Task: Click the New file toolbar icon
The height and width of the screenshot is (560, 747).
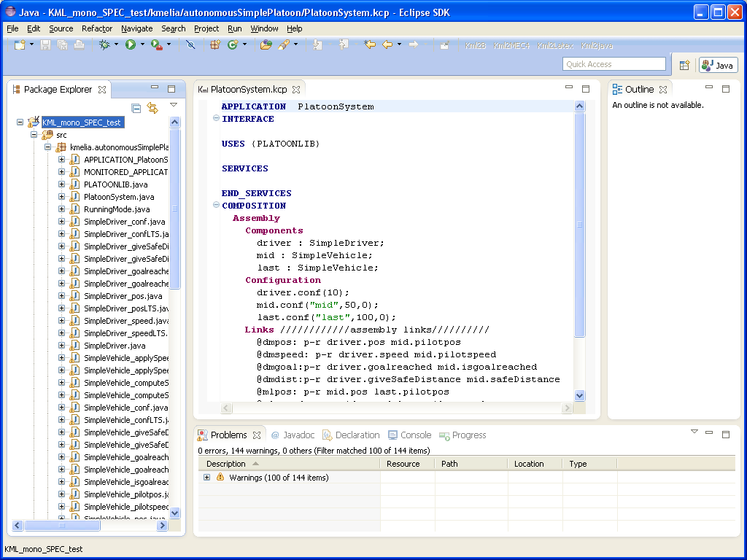Action: pyautogui.click(x=20, y=45)
